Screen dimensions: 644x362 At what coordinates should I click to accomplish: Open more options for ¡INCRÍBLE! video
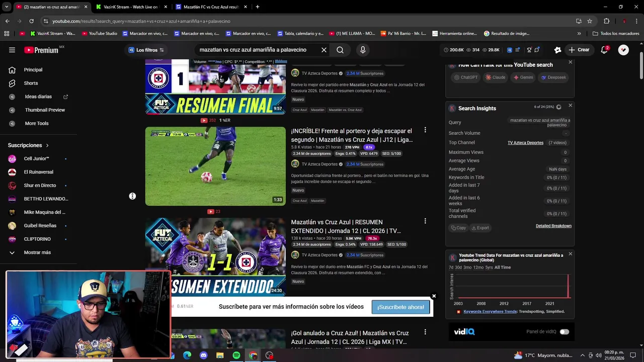(425, 130)
